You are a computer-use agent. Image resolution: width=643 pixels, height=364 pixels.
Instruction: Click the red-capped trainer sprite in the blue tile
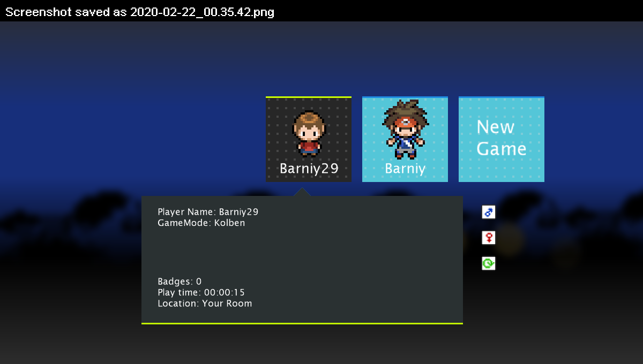tap(405, 130)
